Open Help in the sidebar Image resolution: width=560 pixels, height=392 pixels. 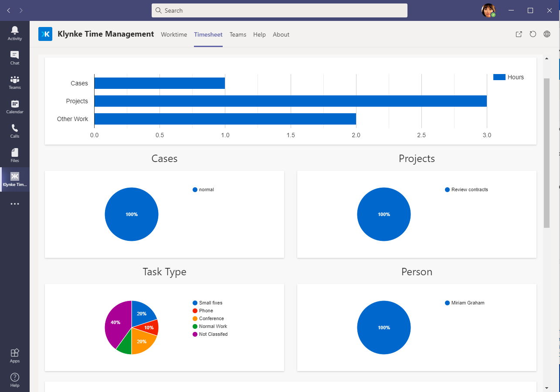(x=15, y=380)
